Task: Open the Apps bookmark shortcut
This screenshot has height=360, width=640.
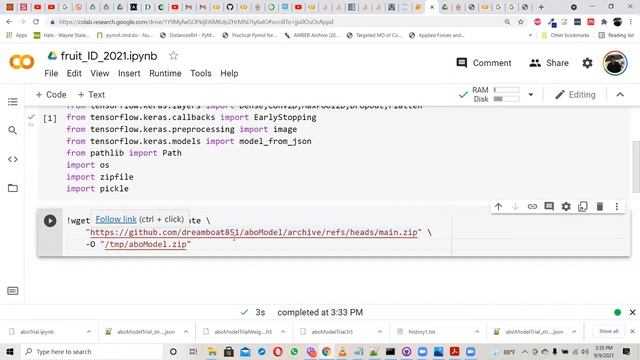Action: [17, 35]
